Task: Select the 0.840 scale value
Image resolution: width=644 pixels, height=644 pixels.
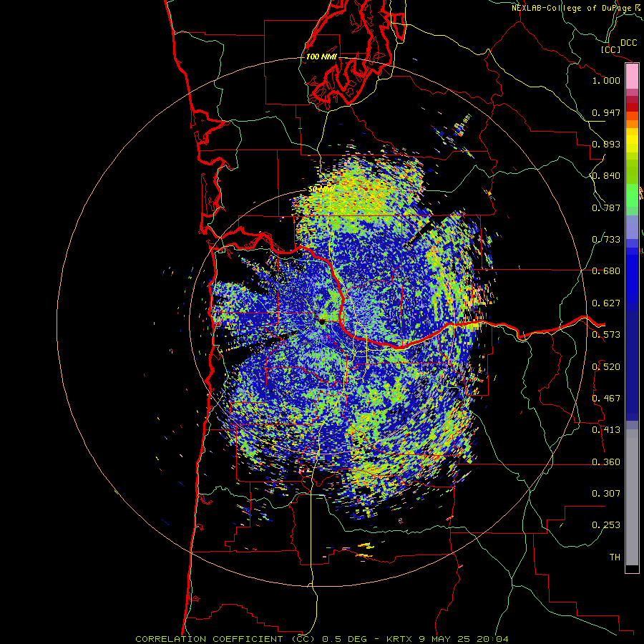Action: (606, 176)
